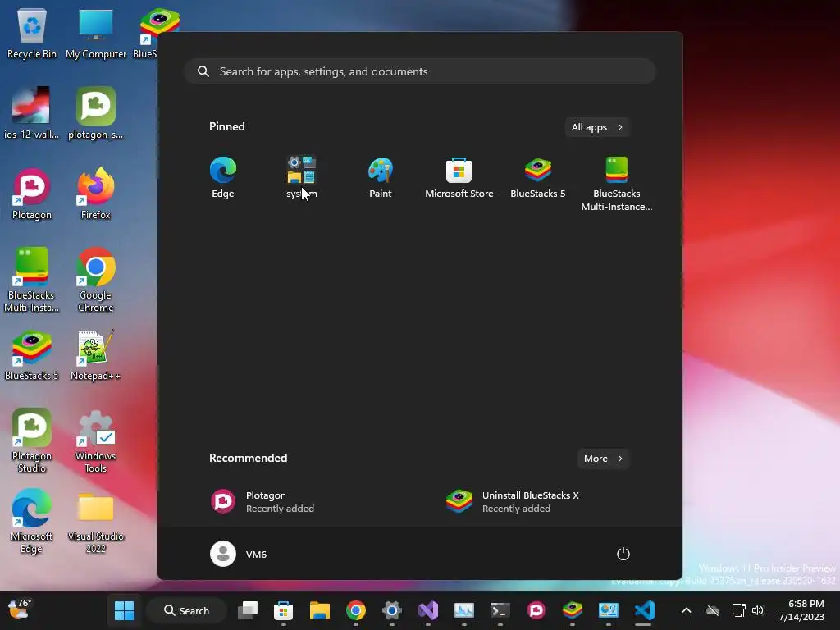Launch pinned BlueStacks 5 in Start menu

click(x=538, y=178)
